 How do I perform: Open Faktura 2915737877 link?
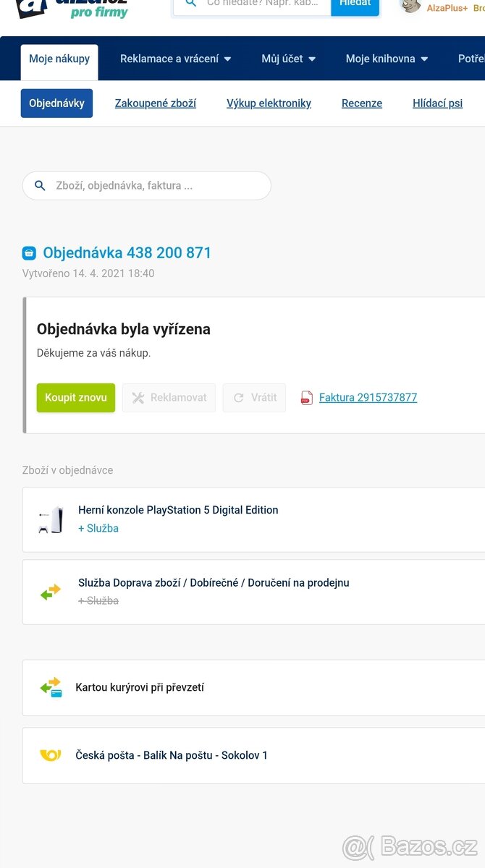(368, 398)
